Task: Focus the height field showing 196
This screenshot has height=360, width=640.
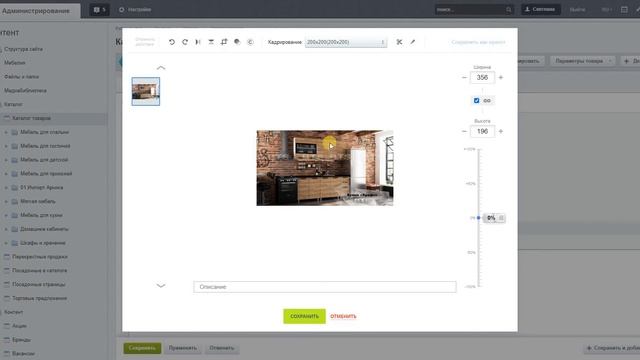Action: 482,131
